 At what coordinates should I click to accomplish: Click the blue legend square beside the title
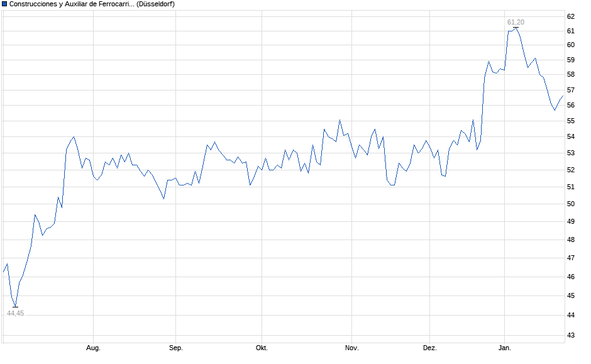click(x=4, y=4)
